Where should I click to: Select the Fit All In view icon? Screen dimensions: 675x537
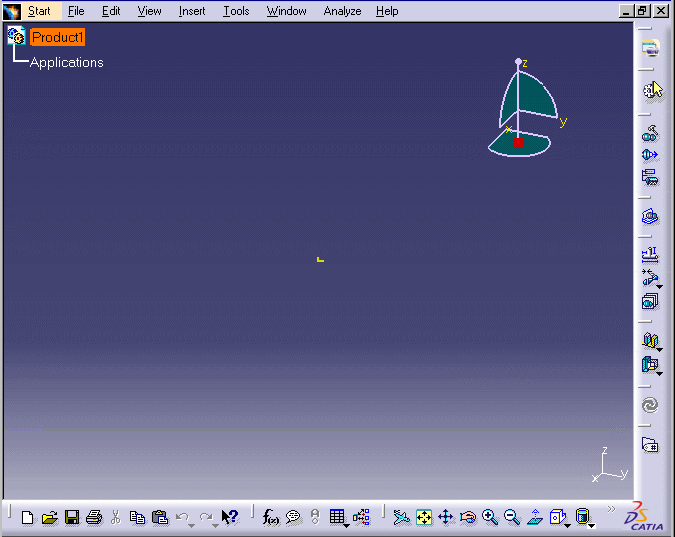424,517
